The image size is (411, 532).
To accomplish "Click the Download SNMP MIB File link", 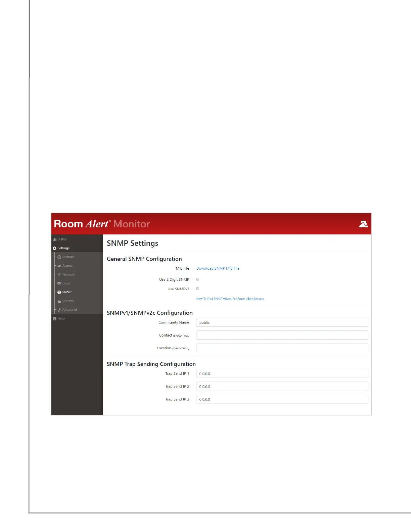I will click(218, 268).
